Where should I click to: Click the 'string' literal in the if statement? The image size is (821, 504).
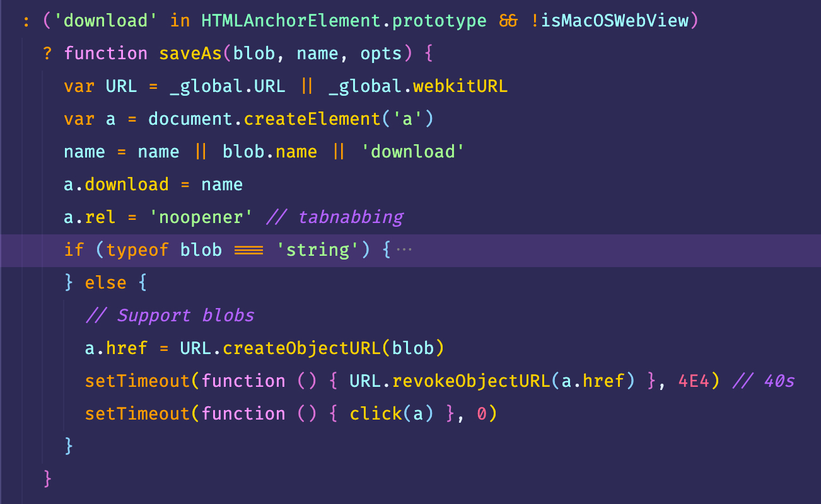318,250
